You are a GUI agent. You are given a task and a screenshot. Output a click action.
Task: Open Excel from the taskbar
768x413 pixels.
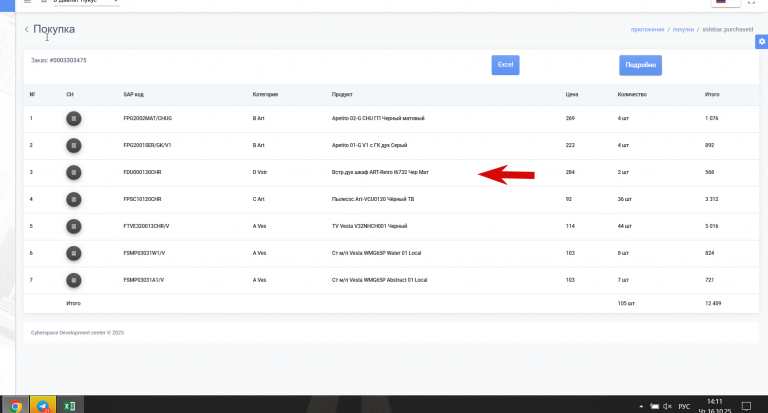pos(70,406)
